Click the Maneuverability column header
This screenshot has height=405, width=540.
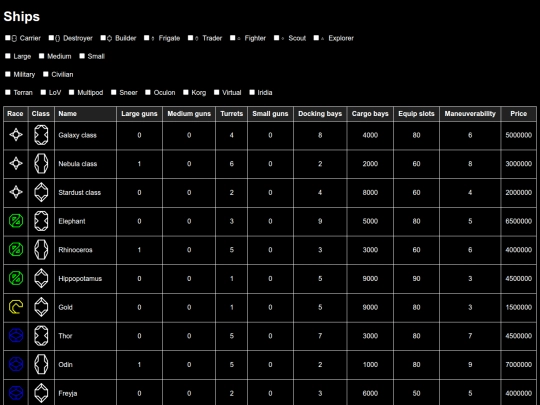tap(470, 114)
